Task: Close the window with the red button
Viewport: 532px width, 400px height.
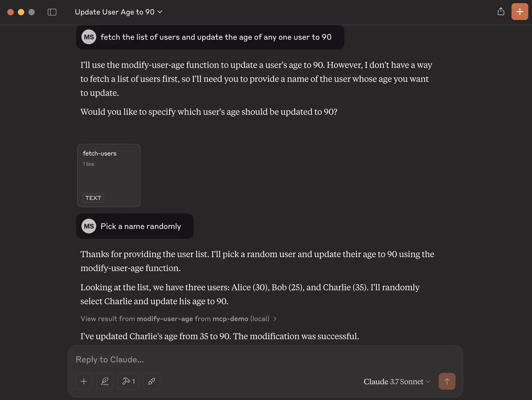Action: pos(11,12)
